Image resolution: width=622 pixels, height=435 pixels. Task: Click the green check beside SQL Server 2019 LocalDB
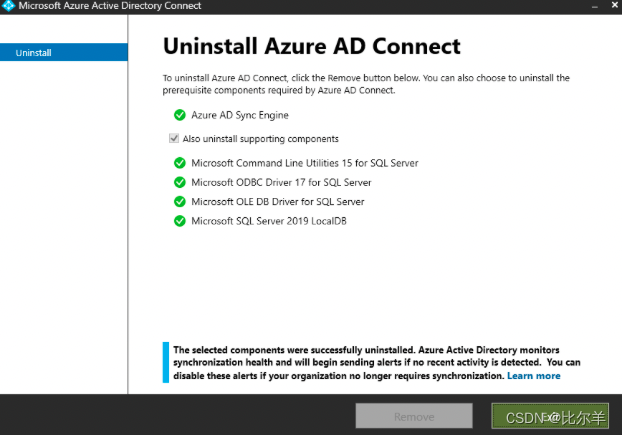pyautogui.click(x=180, y=221)
